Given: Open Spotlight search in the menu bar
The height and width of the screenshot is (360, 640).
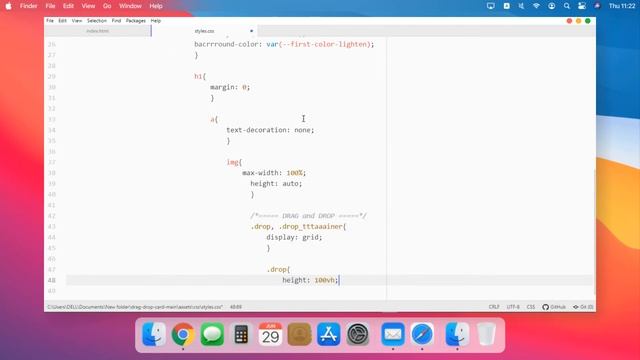Looking at the screenshot, I should point(567,6).
